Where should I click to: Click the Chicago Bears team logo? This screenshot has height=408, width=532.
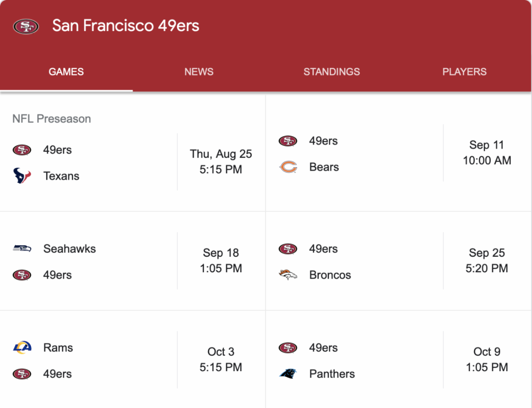click(x=288, y=167)
